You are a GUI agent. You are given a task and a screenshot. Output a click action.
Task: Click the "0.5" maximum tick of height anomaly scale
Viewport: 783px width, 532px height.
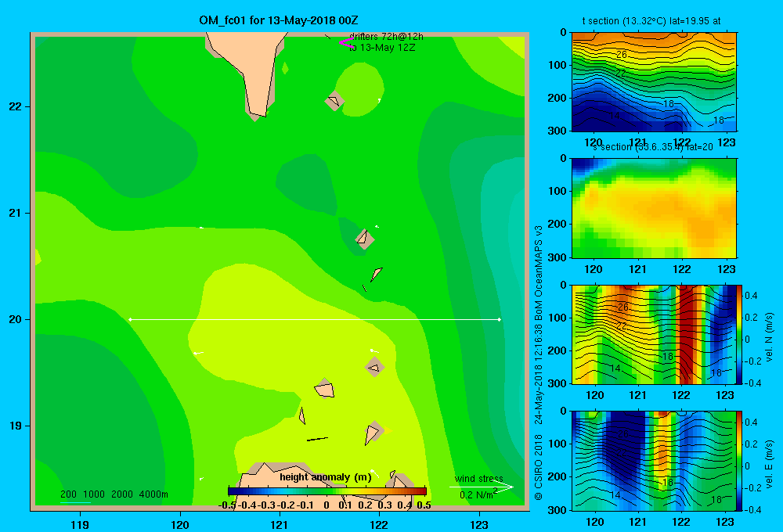[424, 505]
